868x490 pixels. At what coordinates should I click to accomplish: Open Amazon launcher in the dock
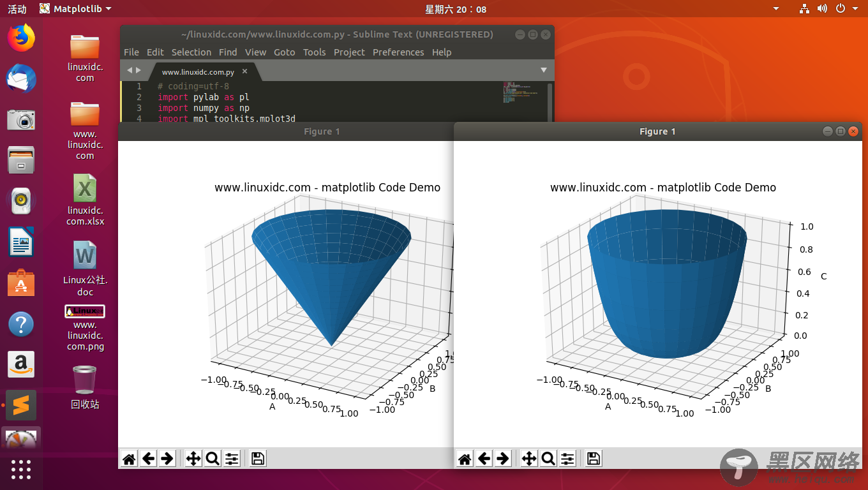pos(21,365)
